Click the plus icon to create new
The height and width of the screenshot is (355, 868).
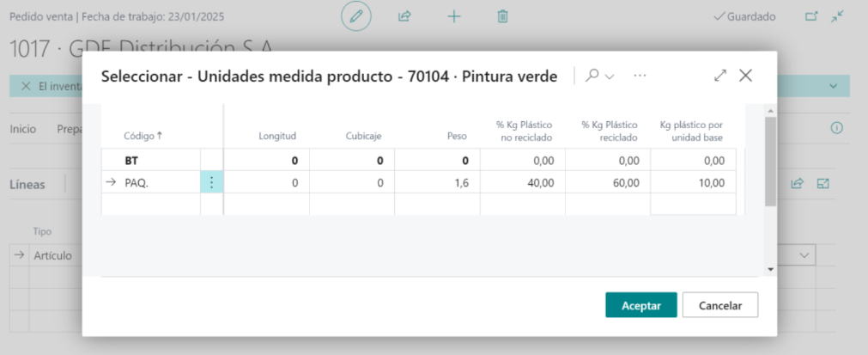(454, 16)
